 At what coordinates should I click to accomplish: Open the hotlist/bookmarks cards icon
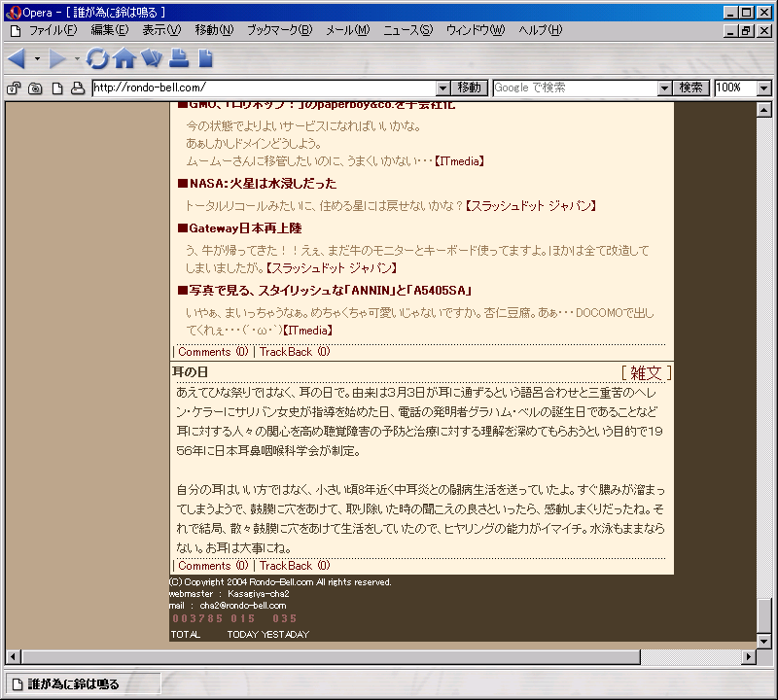coord(152,58)
